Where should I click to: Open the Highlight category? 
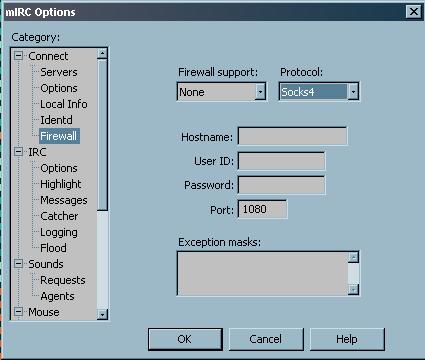[x=61, y=184]
